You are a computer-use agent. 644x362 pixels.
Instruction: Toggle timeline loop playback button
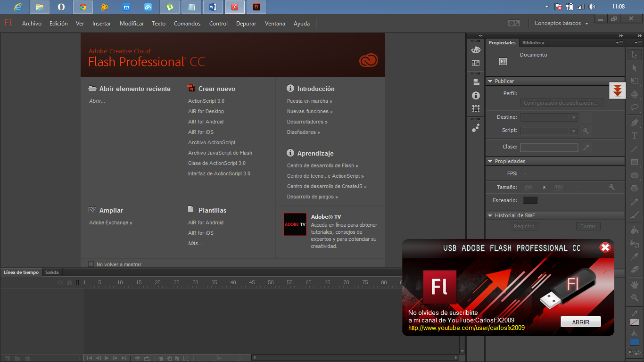[147, 358]
